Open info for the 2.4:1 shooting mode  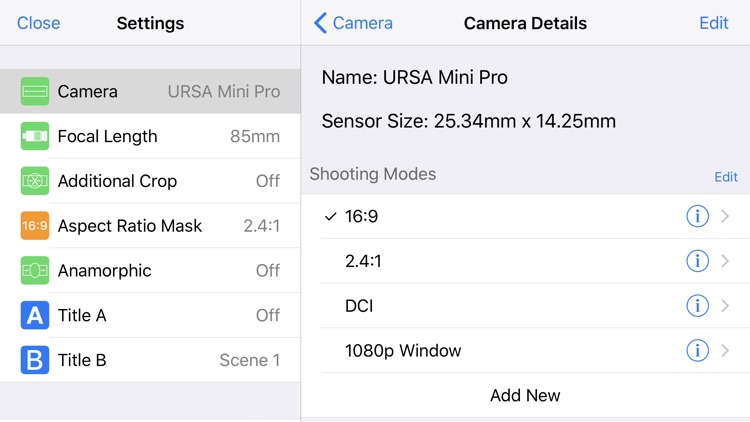pyautogui.click(x=697, y=261)
